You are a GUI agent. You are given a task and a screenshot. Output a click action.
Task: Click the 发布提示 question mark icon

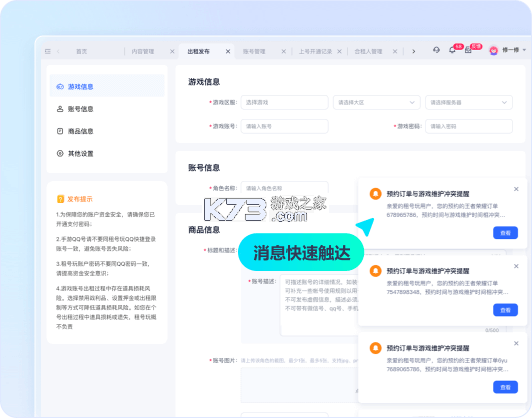pos(60,199)
